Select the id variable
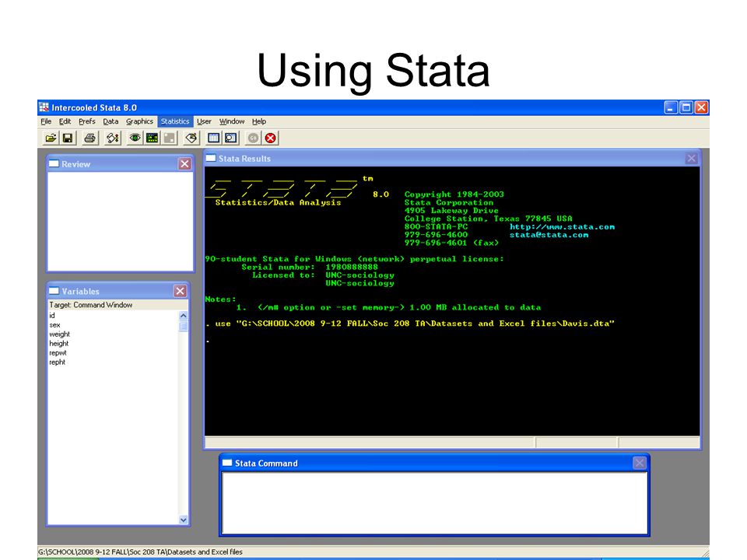This screenshot has height=560, width=747. pos(52,315)
